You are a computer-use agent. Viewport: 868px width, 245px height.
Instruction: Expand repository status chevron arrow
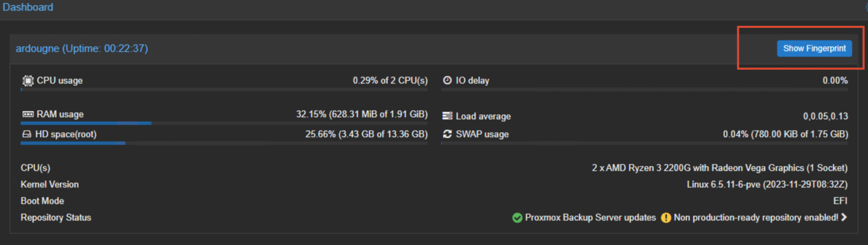pos(844,218)
